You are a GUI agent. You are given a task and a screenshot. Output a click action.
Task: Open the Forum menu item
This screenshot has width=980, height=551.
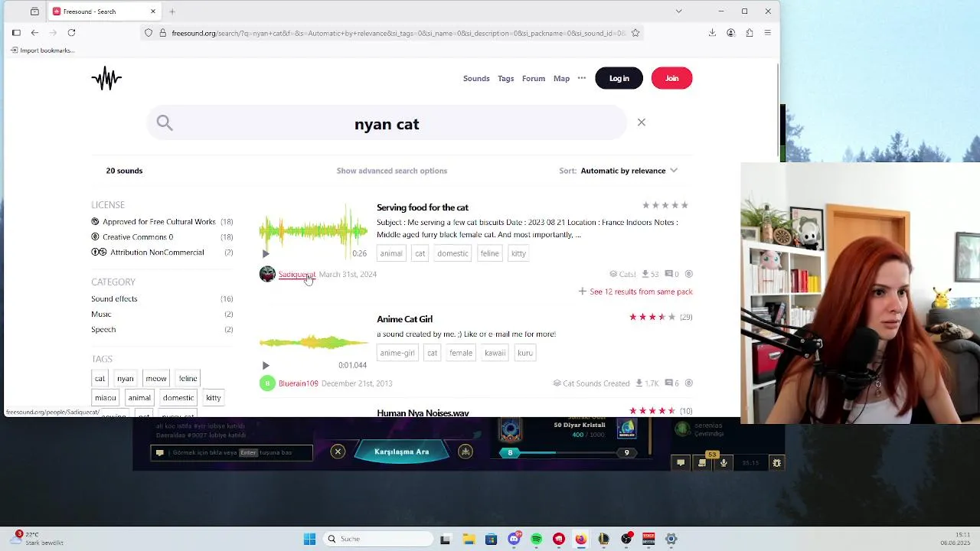[534, 79]
